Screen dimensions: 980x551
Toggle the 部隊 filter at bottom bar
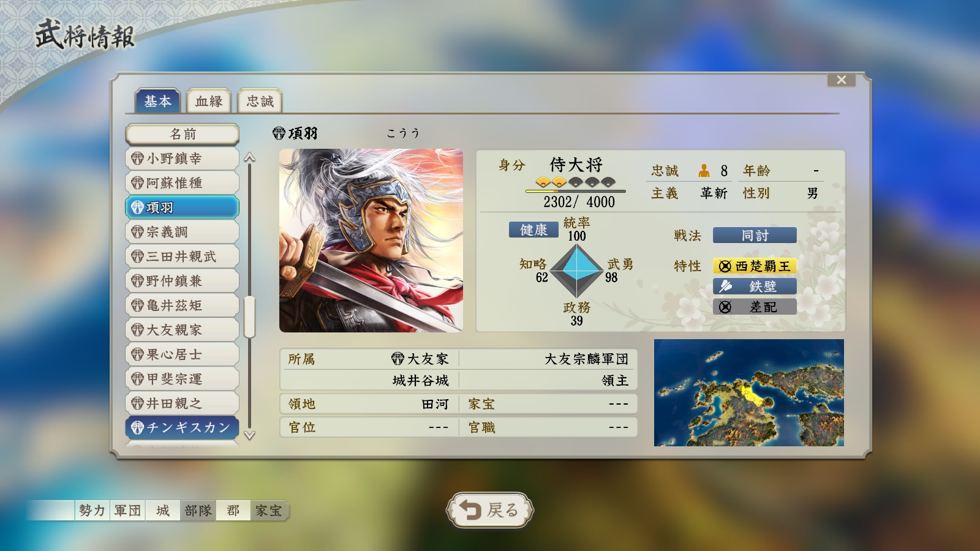tap(198, 510)
